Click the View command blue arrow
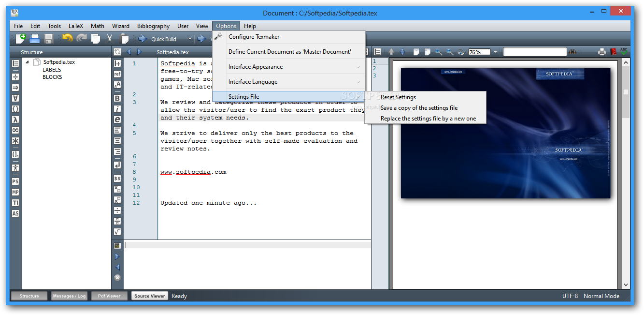This screenshot has width=644, height=315. (201, 39)
